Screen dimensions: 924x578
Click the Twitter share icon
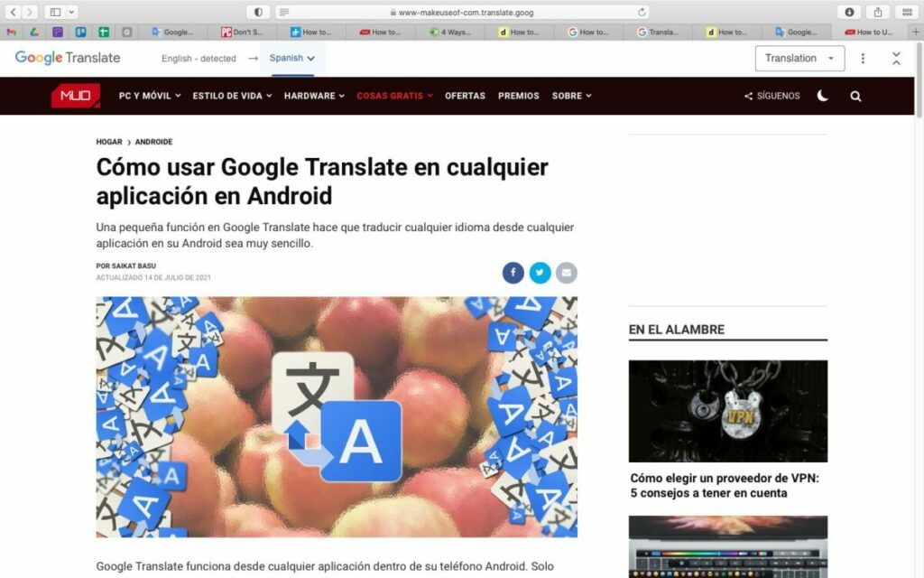pos(540,273)
